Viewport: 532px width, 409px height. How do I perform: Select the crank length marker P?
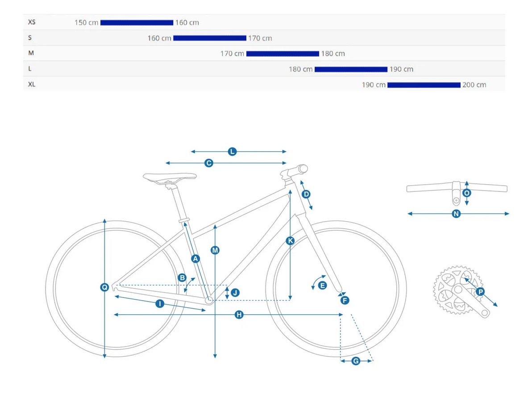480,292
